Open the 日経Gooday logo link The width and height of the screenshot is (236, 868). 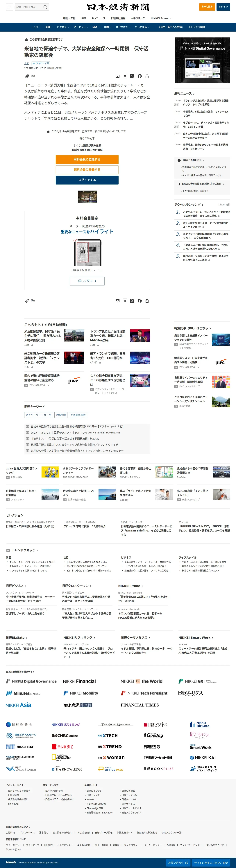click(154, 735)
